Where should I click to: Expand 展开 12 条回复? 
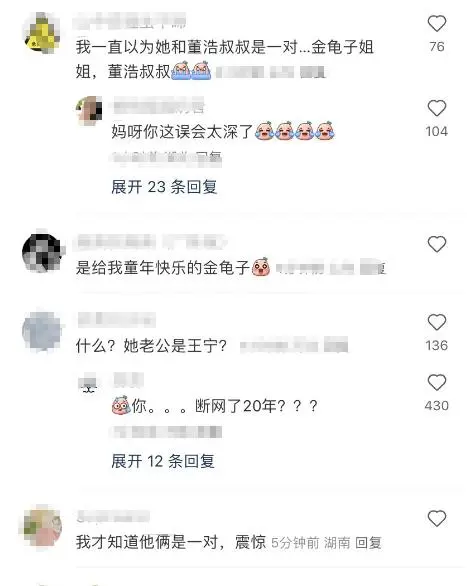click(x=163, y=461)
